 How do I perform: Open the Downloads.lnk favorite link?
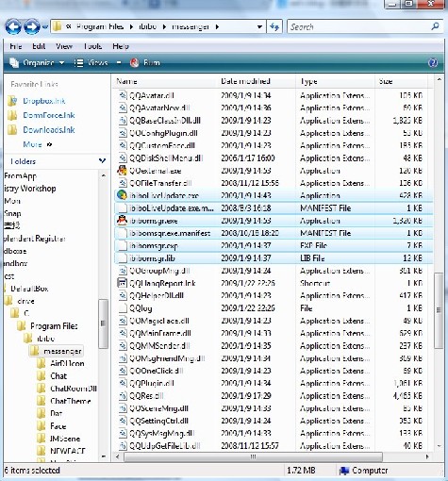click(x=49, y=130)
